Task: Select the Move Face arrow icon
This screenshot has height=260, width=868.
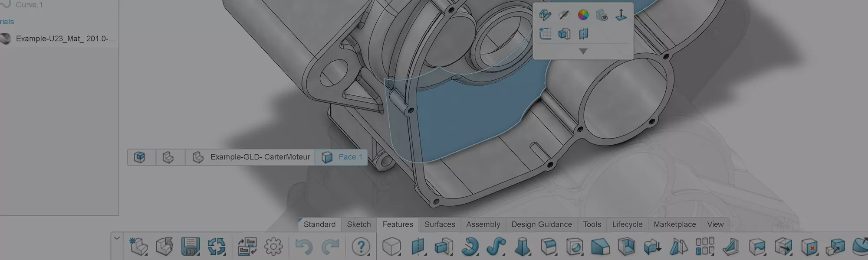Action: (x=783, y=247)
